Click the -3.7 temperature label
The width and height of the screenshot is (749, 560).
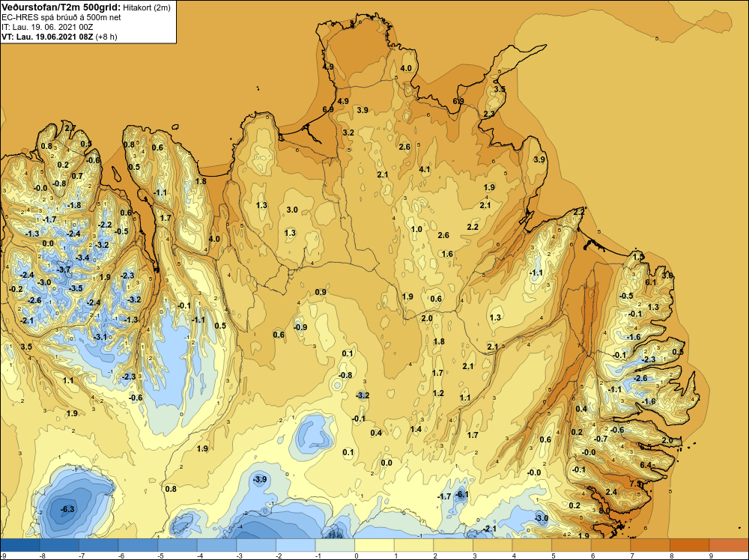pyautogui.click(x=63, y=270)
